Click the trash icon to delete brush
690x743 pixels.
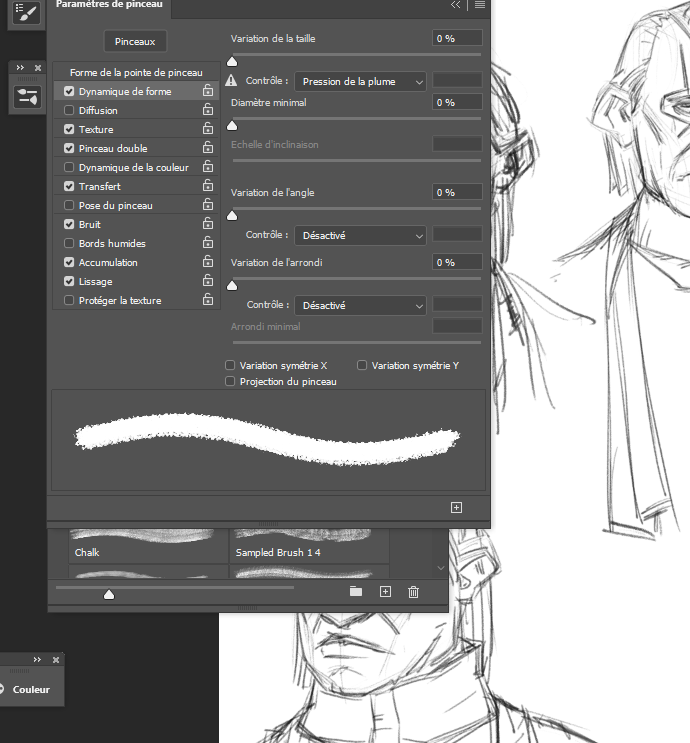(x=413, y=592)
